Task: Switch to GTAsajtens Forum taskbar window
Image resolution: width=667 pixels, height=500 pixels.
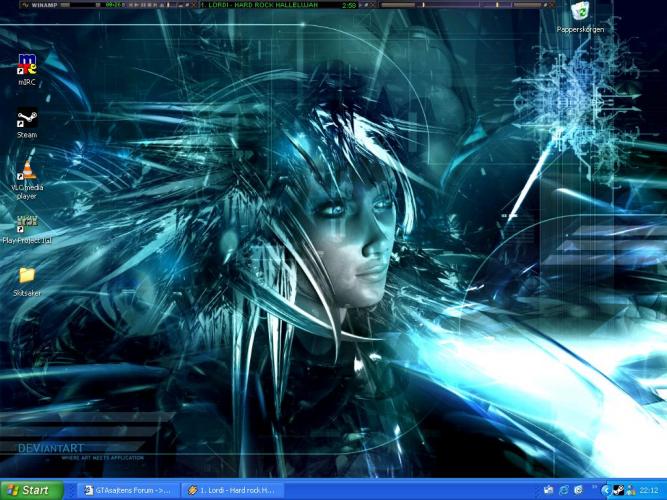Action: tap(130, 490)
